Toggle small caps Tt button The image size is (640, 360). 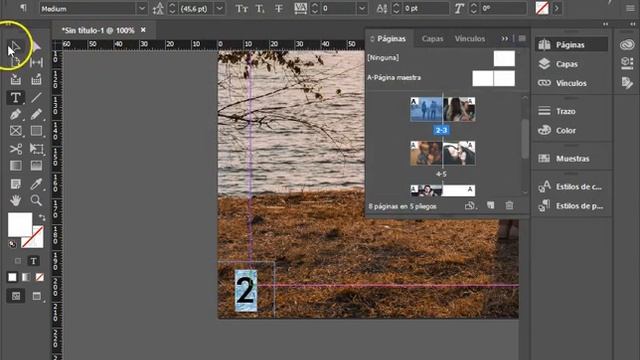point(242,9)
